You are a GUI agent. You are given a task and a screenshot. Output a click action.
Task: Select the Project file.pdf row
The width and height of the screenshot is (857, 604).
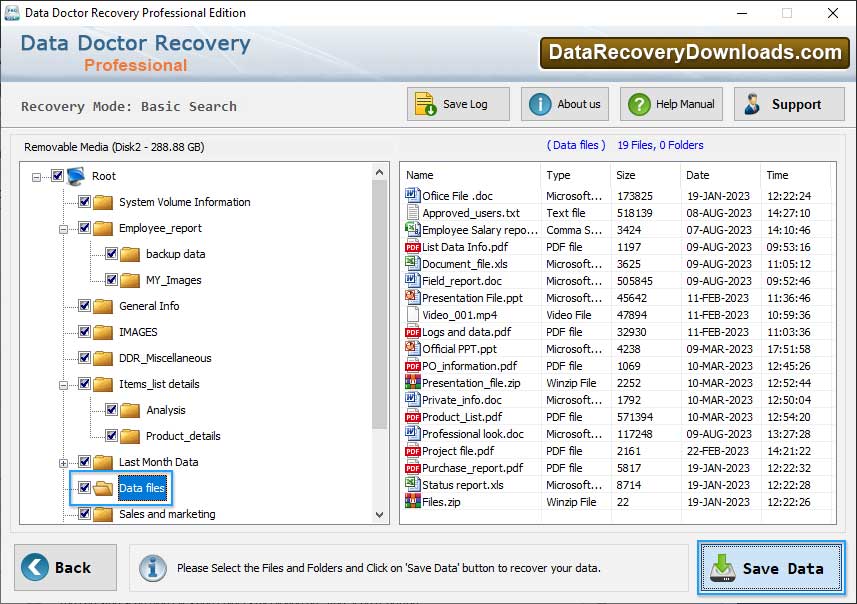[x=618, y=451]
